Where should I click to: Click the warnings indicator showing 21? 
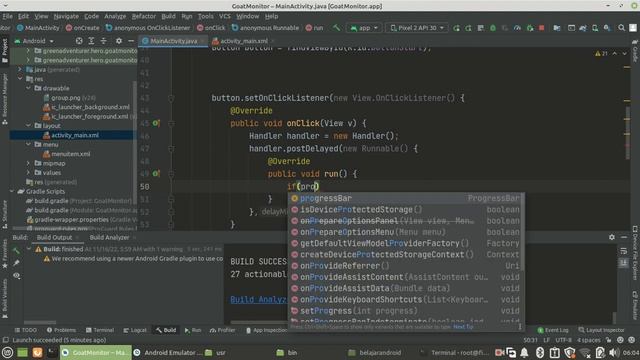pyautogui.click(x=601, y=53)
